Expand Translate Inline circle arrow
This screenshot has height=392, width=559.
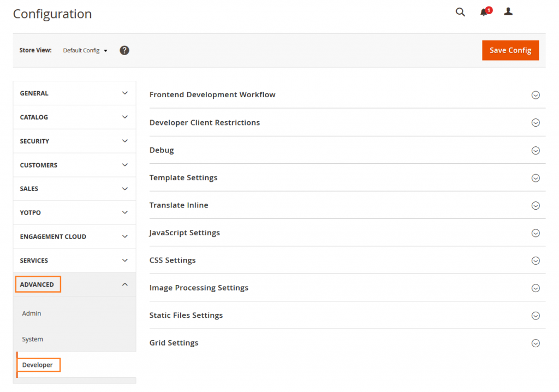tap(536, 205)
